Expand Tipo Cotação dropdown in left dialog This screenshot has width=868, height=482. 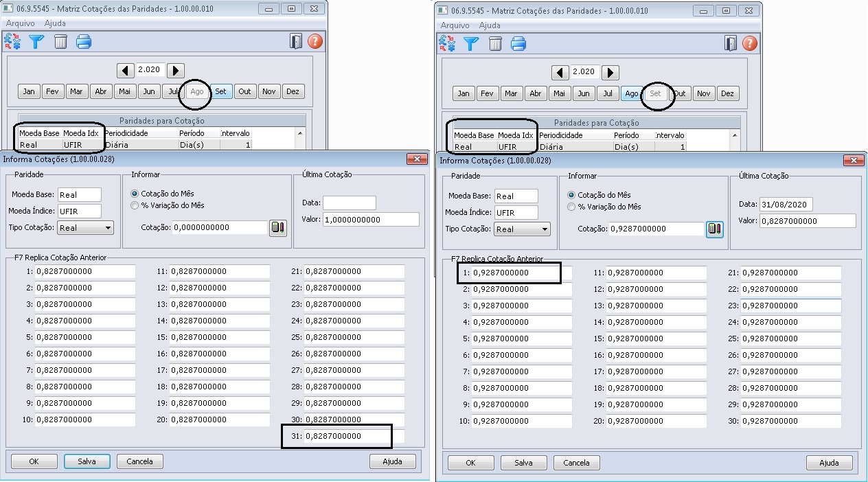click(108, 228)
